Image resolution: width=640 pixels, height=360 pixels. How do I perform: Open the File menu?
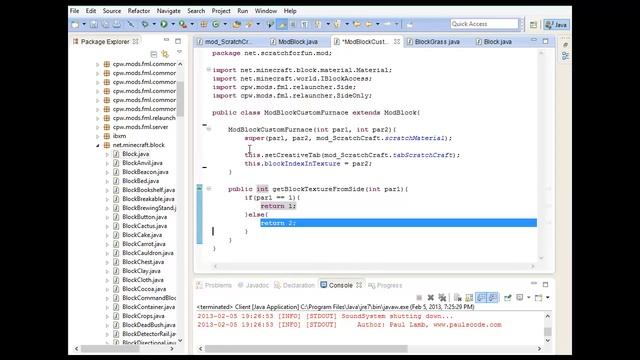pyautogui.click(x=75, y=11)
